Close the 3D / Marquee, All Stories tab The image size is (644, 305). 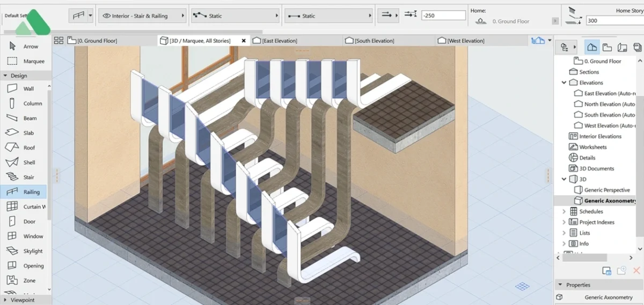(x=244, y=41)
